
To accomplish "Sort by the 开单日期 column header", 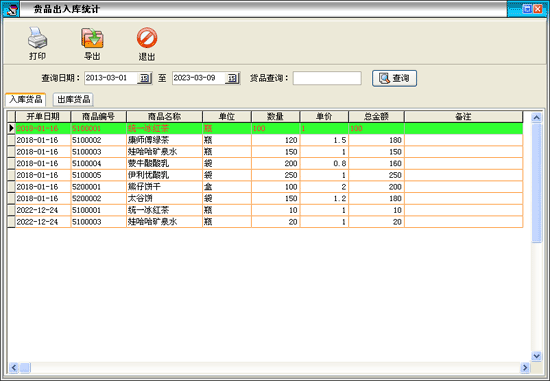I will coord(43,116).
